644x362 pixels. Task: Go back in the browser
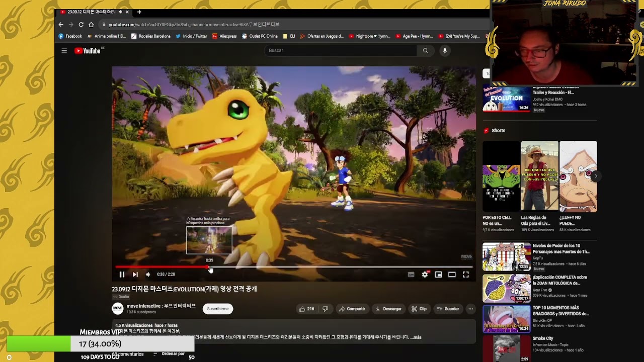click(x=61, y=24)
